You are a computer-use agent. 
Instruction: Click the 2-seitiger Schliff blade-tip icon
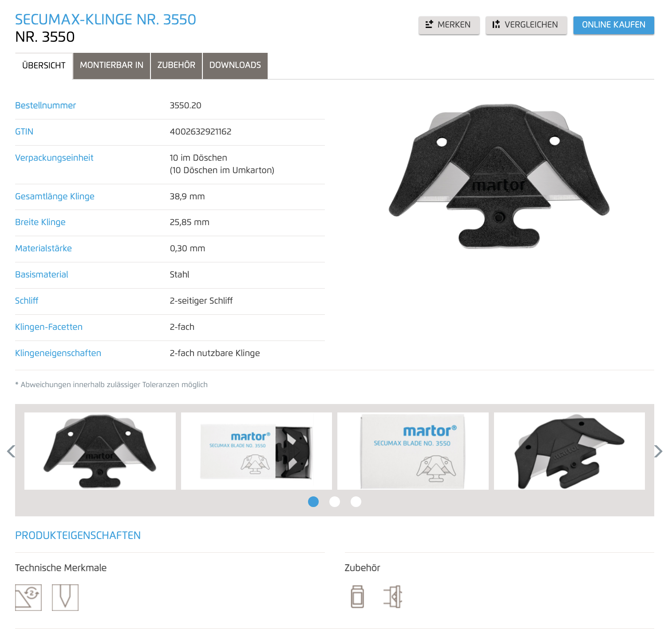coord(65,597)
